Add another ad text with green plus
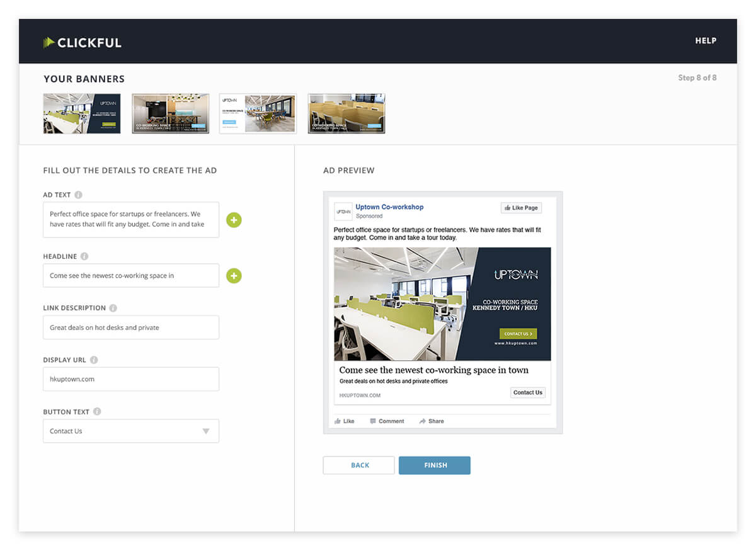Viewport: 756px width, 551px height. click(234, 220)
